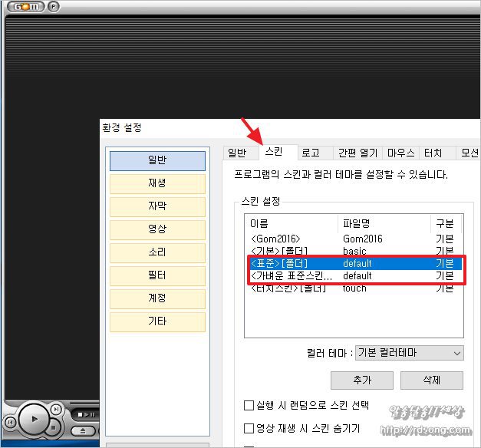481x448 pixels.
Task: Go to the 자막 settings category
Action: click(157, 206)
